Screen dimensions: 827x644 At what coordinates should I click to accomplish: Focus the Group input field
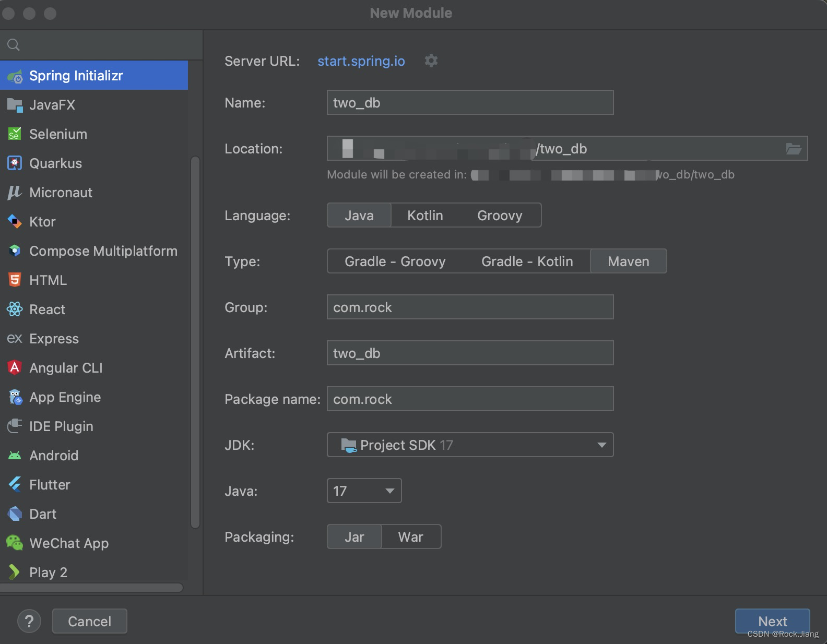pyautogui.click(x=470, y=307)
